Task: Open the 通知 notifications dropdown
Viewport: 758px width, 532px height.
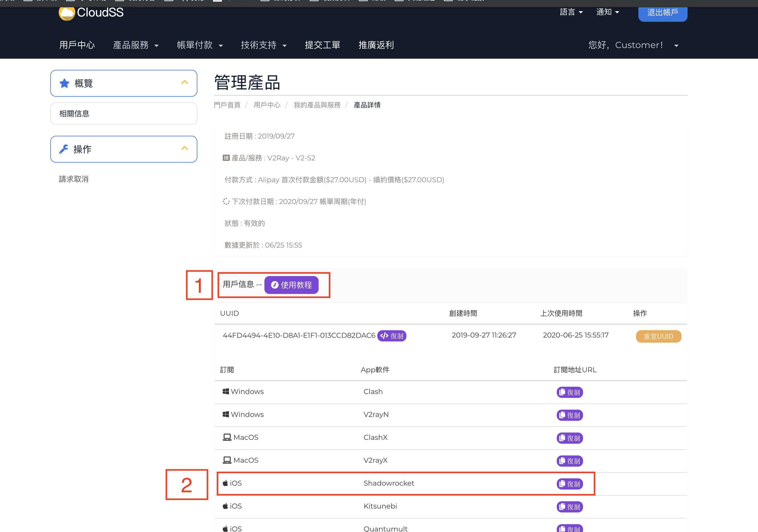Action: pos(607,12)
